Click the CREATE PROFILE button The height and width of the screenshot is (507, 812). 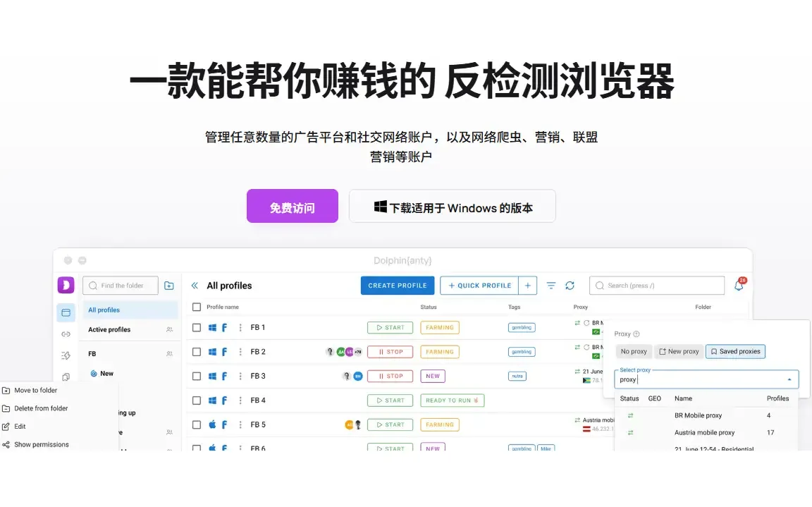click(397, 285)
